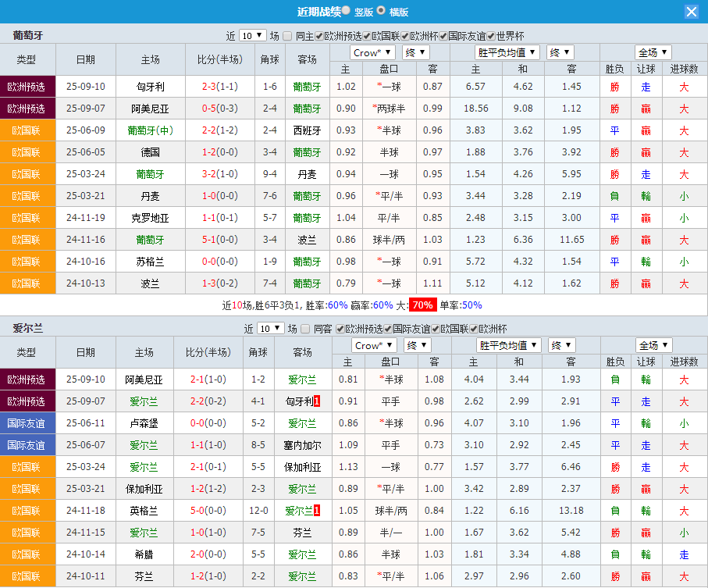This screenshot has width=708, height=588.
Task: Open the 终 dropdown next to Crow in Ireland section
Action: (x=416, y=344)
